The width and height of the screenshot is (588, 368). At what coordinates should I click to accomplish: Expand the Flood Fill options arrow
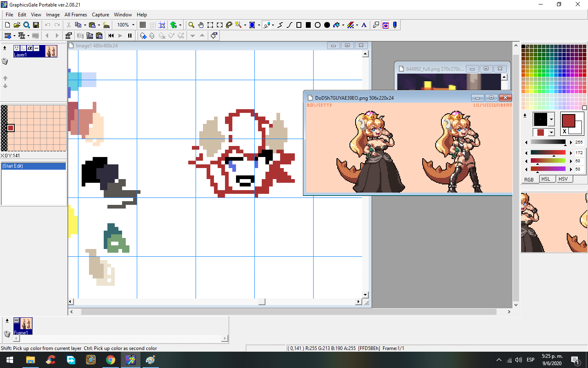343,25
